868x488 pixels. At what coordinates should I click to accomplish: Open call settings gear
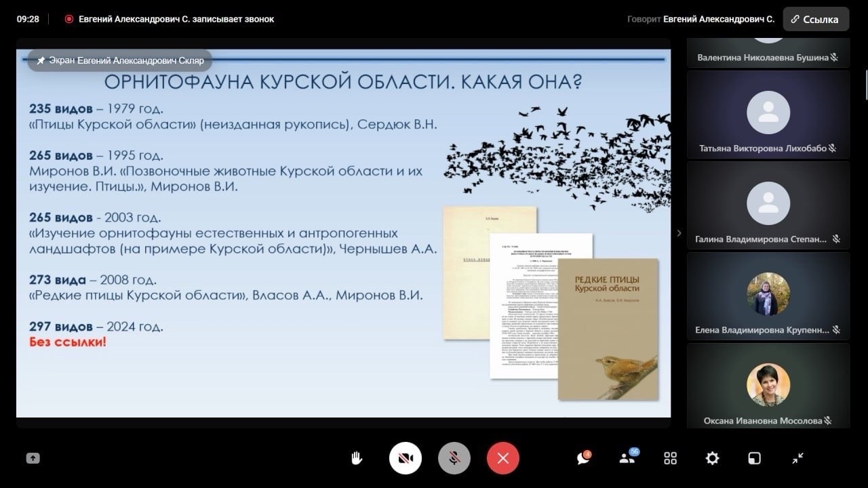[712, 458]
